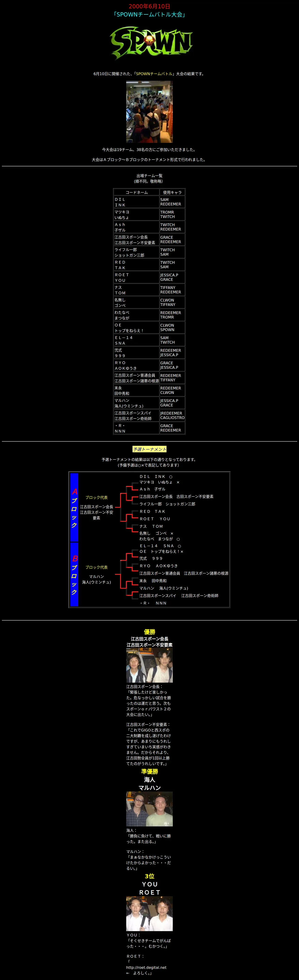Click ＤＩＬ ＩＮＫ ○ entry in the bracket
This screenshot has height=980, width=299.
click(156, 477)
